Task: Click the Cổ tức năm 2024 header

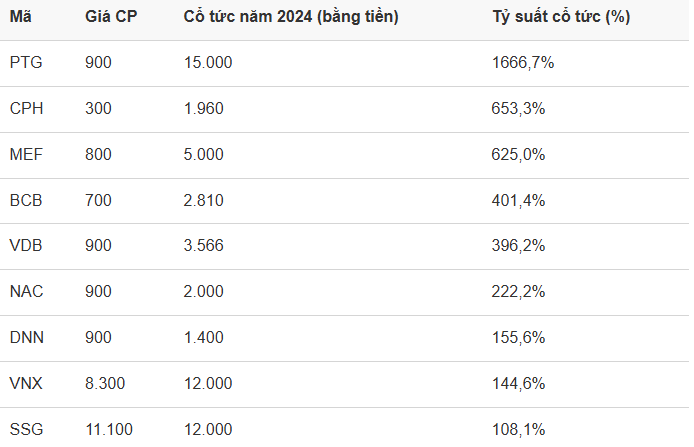Action: coord(291,17)
